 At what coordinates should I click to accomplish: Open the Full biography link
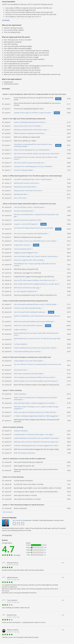point(7,535)
